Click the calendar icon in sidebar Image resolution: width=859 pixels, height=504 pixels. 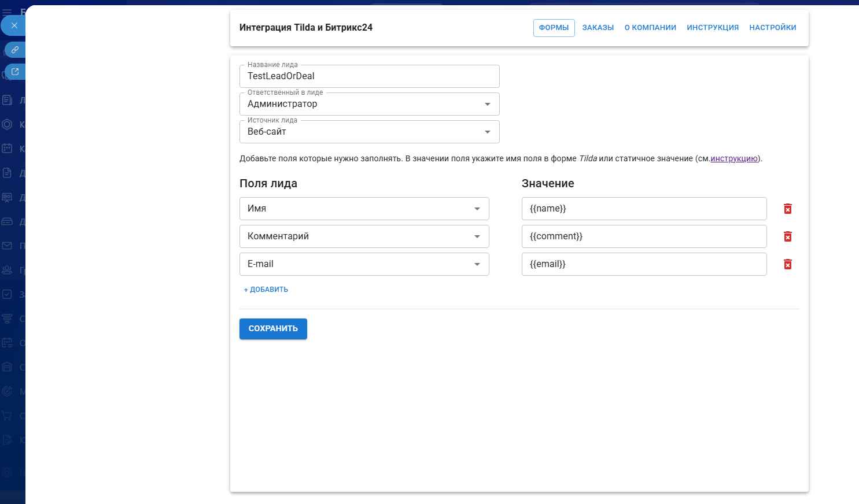click(x=7, y=149)
